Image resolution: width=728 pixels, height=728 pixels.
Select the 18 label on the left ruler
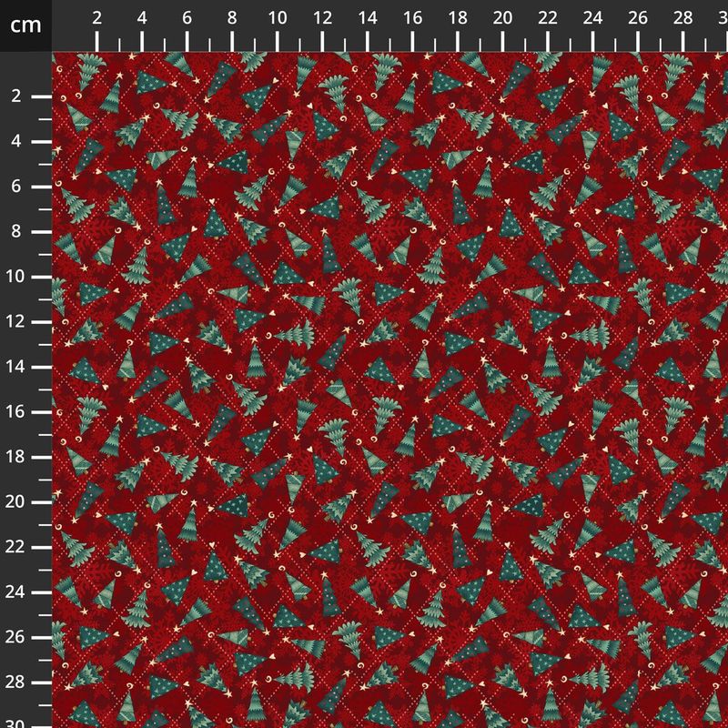[x=15, y=457]
